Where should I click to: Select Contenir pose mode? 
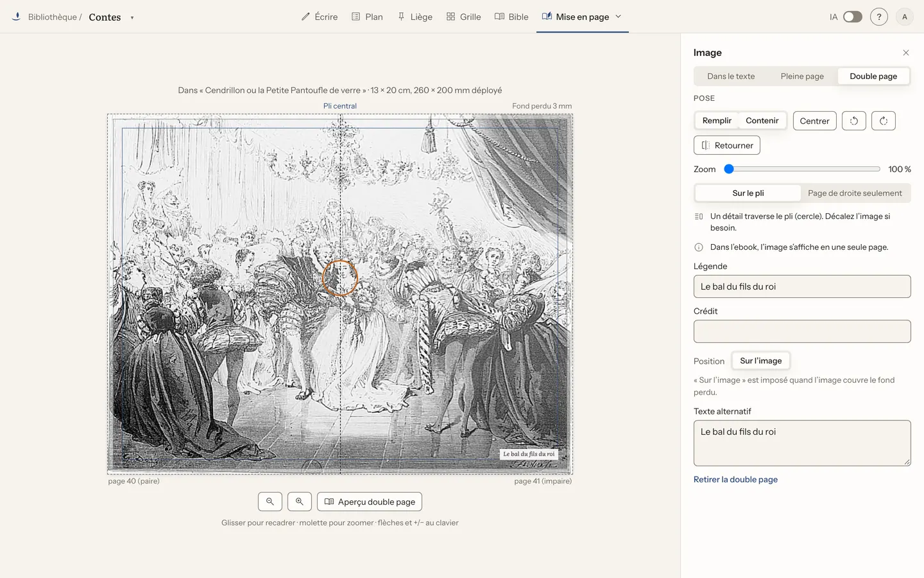pyautogui.click(x=762, y=121)
